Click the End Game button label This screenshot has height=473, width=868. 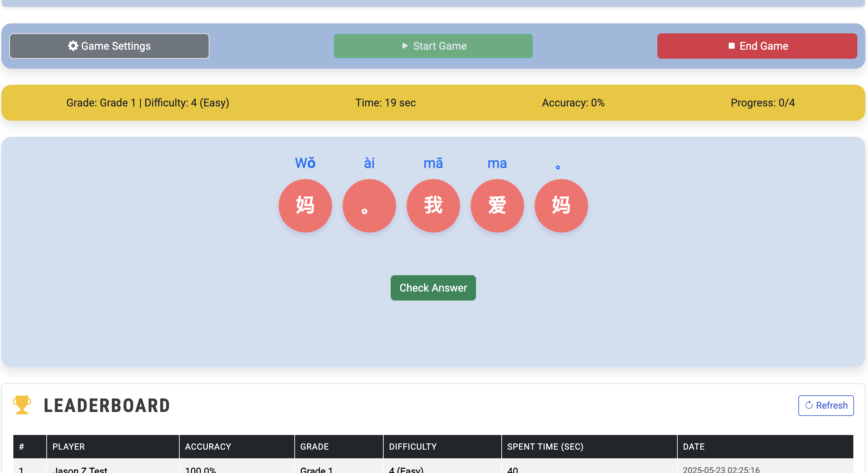764,46
